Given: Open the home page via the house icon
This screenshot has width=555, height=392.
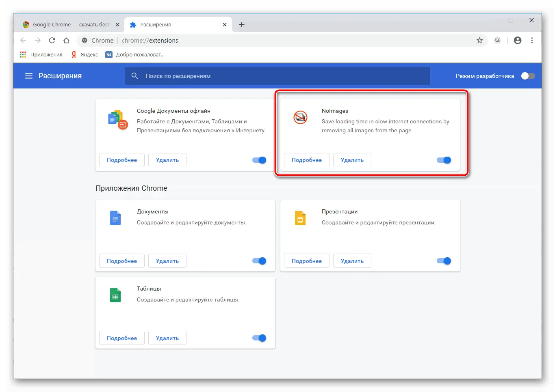Looking at the screenshot, I should [x=66, y=41].
